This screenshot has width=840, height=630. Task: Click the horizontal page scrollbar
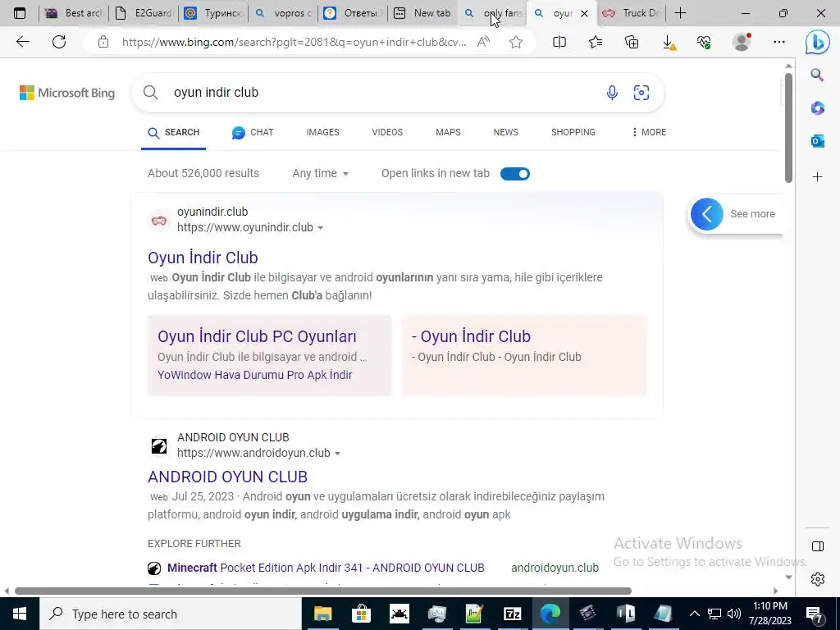pos(323,591)
